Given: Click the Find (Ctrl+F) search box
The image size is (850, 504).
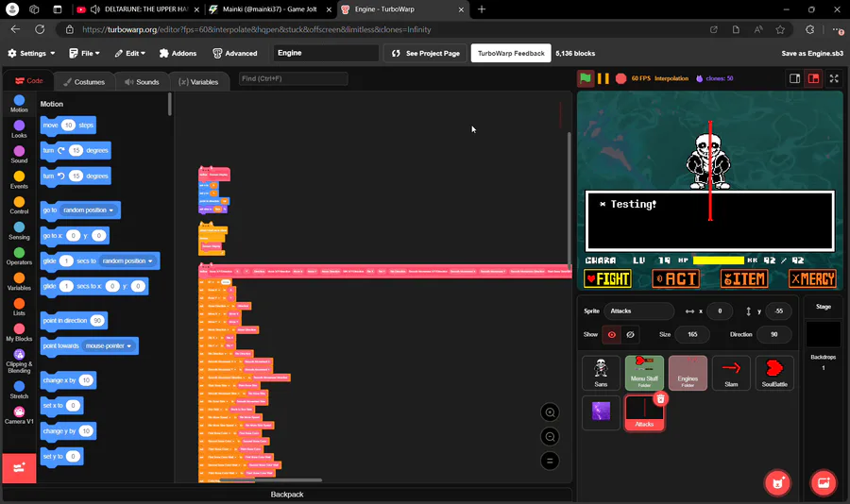Looking at the screenshot, I should [x=294, y=78].
